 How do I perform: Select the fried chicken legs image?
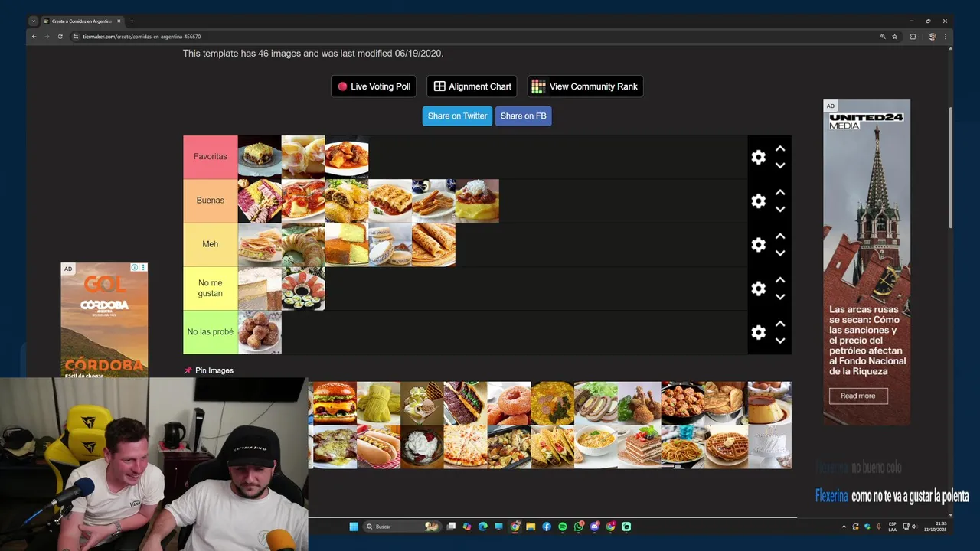(639, 403)
